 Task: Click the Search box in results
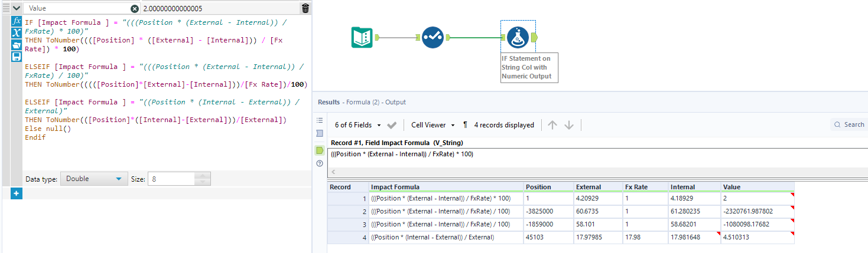(849, 124)
